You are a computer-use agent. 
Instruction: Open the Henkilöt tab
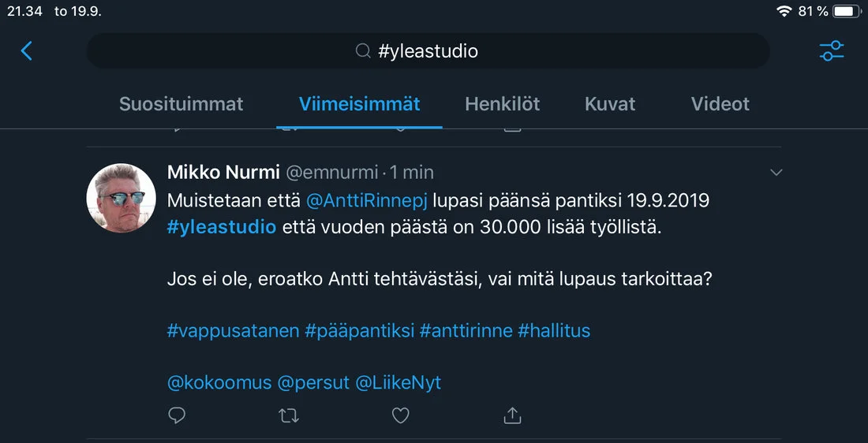pos(503,104)
